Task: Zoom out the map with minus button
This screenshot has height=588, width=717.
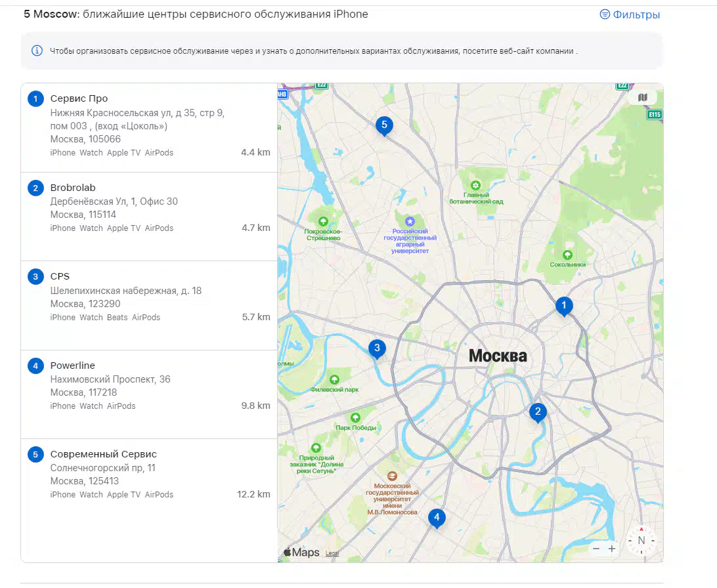Action: tap(596, 549)
